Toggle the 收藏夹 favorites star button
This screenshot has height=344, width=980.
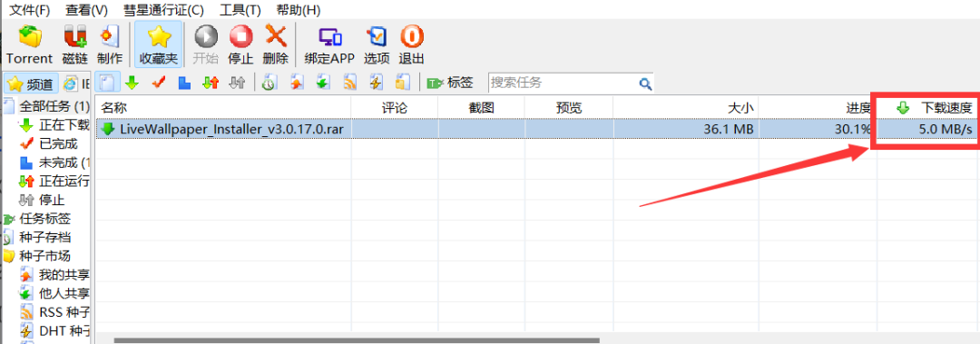pos(159,44)
